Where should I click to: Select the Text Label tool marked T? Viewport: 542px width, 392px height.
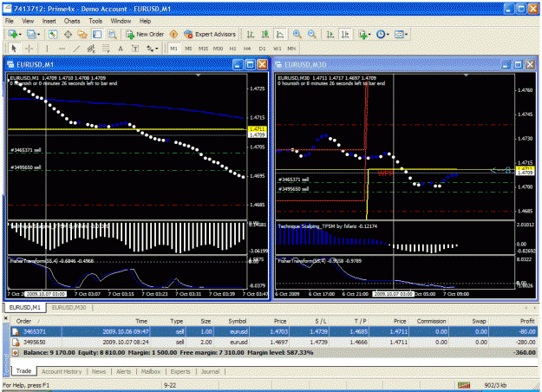click(x=135, y=49)
